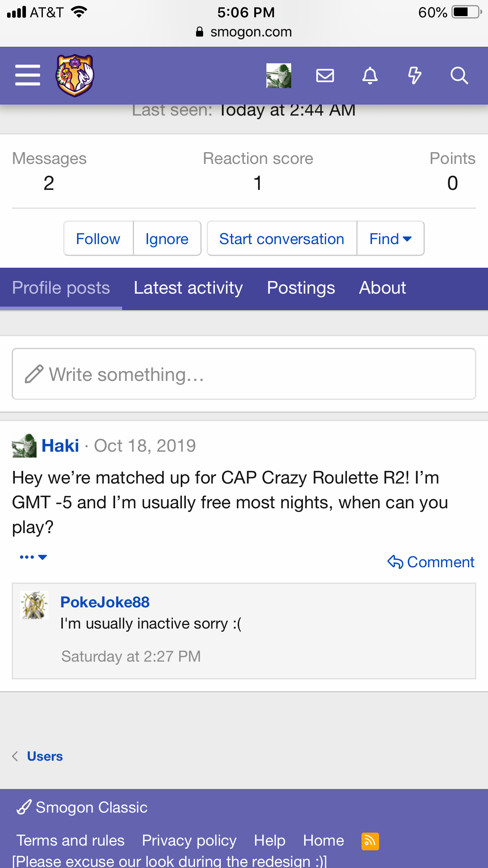
Task: Open the What's new lightning icon
Action: [415, 75]
